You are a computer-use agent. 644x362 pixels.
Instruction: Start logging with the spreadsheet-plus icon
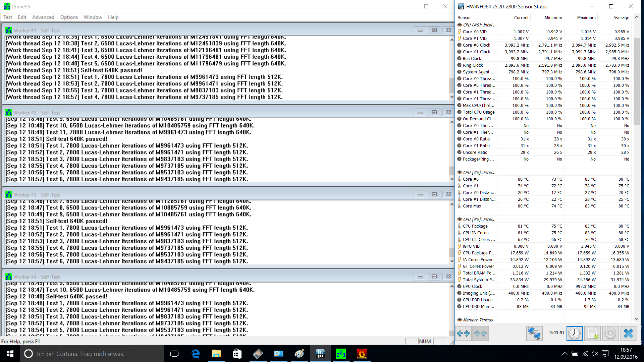click(x=592, y=333)
